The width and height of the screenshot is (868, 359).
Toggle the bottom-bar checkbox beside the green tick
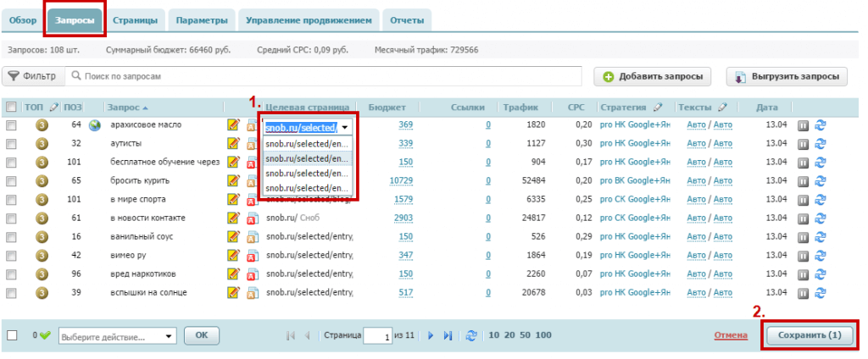pos(12,335)
